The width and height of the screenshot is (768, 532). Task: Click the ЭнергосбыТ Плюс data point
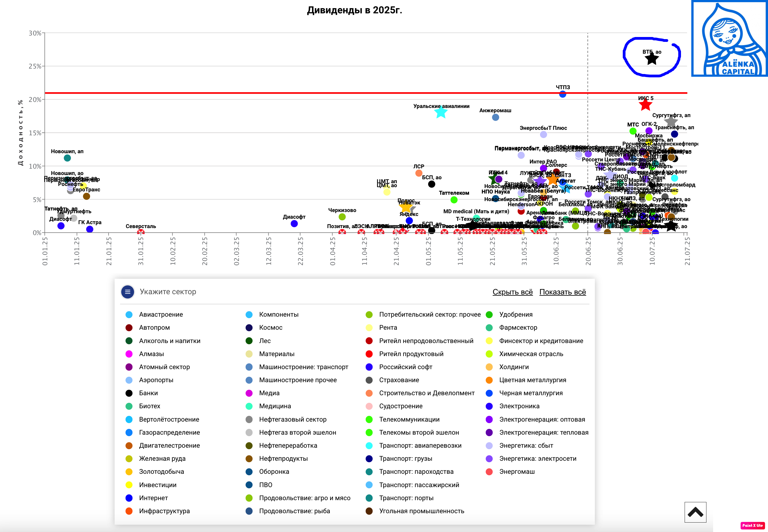coord(543,134)
